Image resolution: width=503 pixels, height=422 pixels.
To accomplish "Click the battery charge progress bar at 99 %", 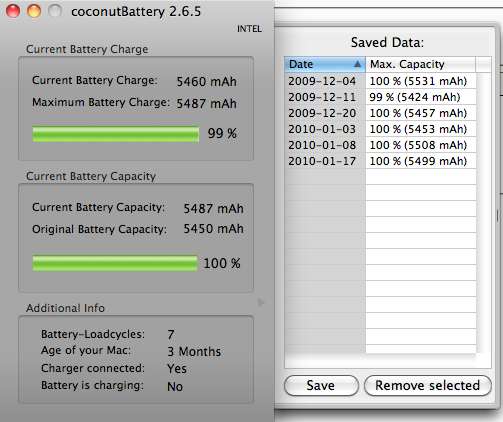I will click(116, 134).
